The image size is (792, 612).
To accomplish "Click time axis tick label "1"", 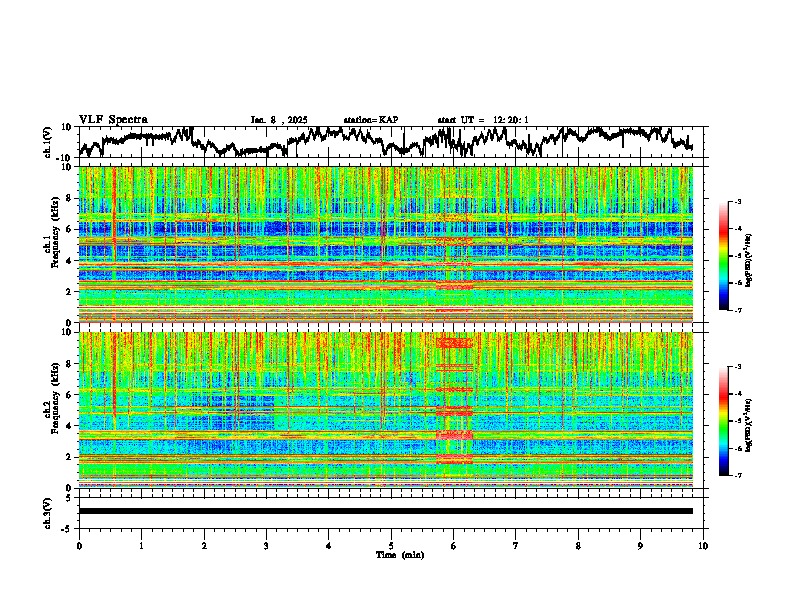I will click(141, 546).
